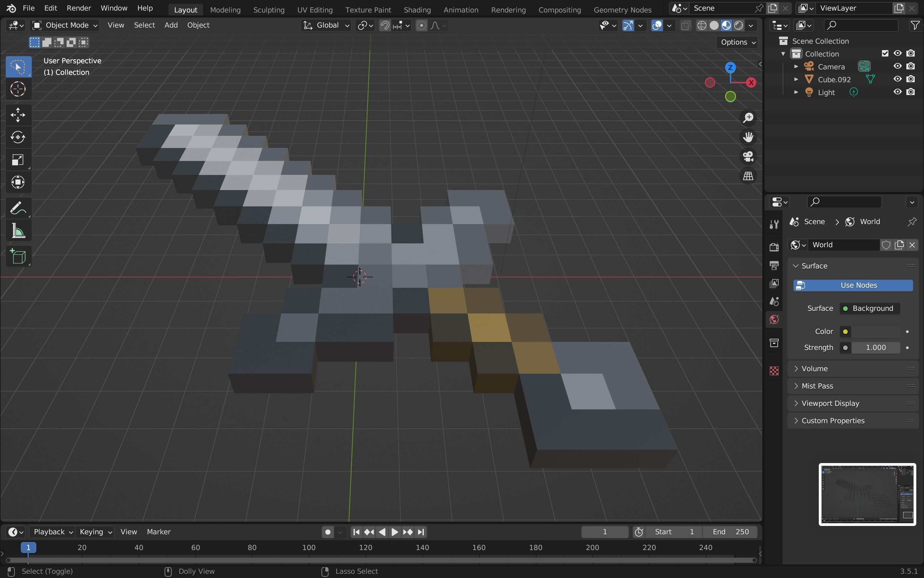Open the Tool properties tab
This screenshot has height=578, width=924.
point(774,224)
